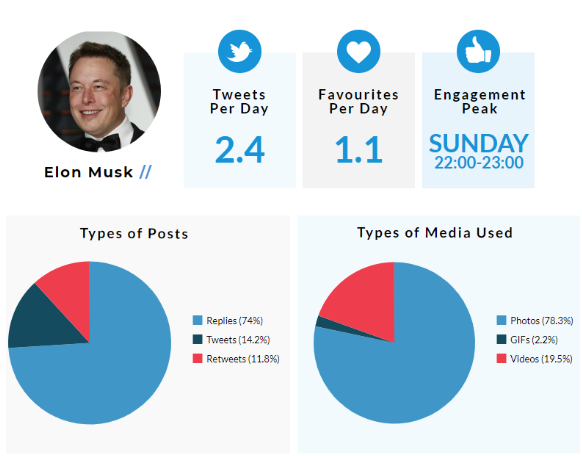Open the Favourites Per Day 1.1 value
The width and height of the screenshot is (582, 456).
(x=359, y=150)
